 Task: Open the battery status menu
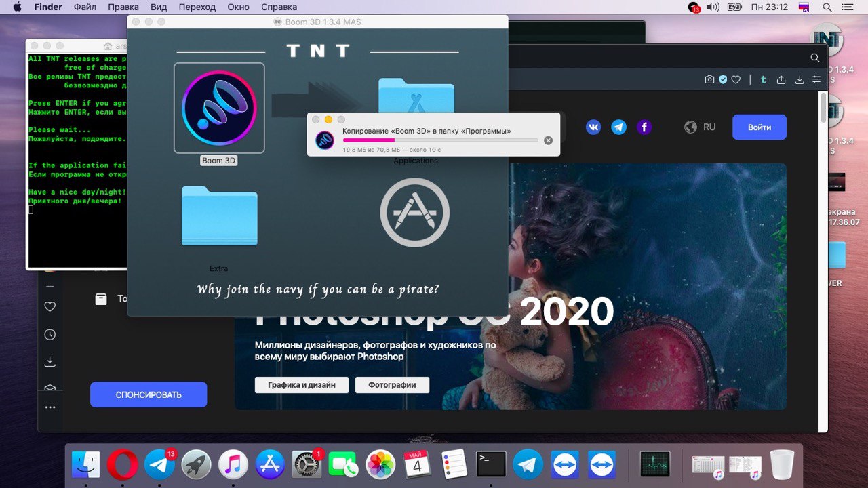(734, 7)
